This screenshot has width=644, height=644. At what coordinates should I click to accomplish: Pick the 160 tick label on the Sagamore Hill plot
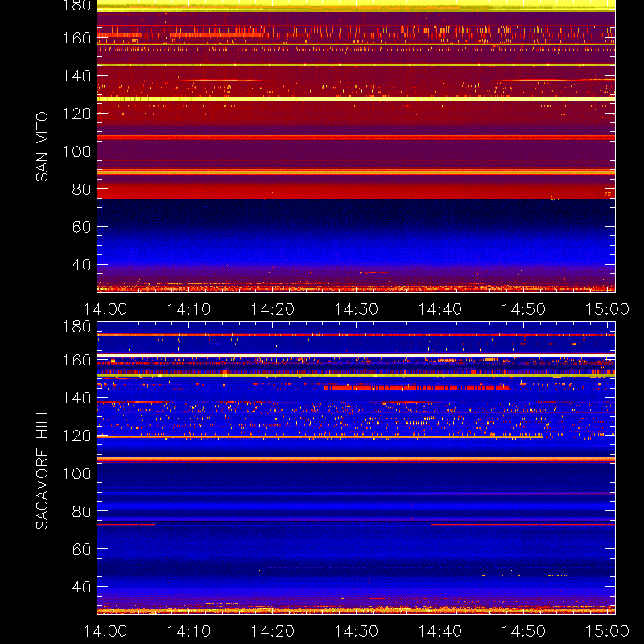click(x=76, y=360)
